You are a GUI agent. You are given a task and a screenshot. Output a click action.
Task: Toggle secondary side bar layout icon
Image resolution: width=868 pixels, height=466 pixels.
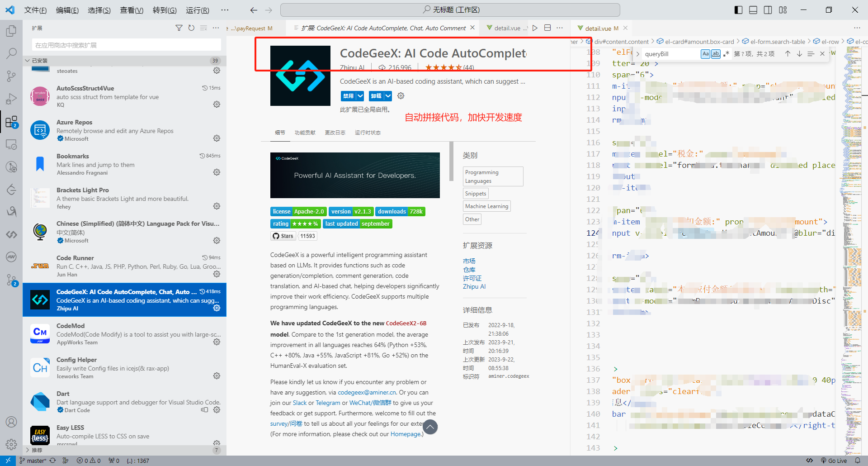[x=768, y=10]
